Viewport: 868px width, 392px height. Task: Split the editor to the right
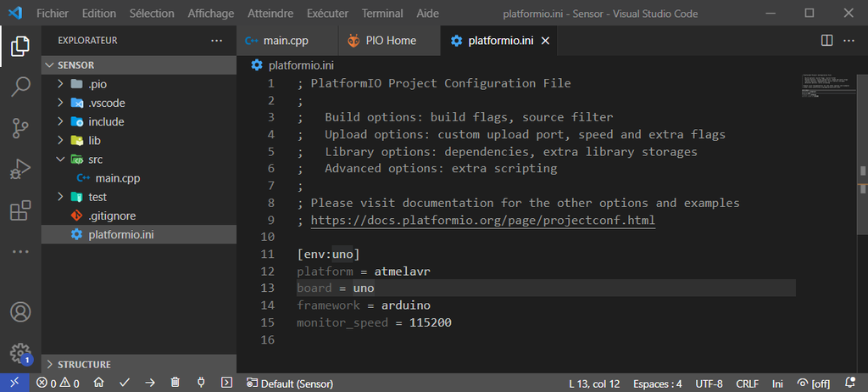tap(826, 41)
